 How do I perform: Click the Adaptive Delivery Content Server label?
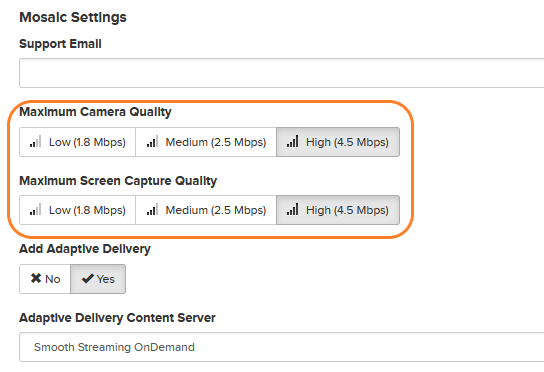[x=117, y=318]
